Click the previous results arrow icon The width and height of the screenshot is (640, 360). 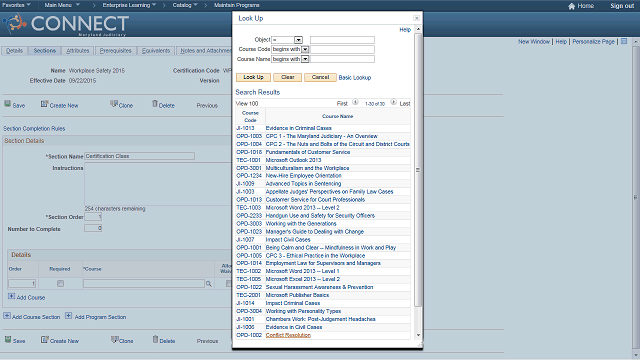pyautogui.click(x=356, y=102)
